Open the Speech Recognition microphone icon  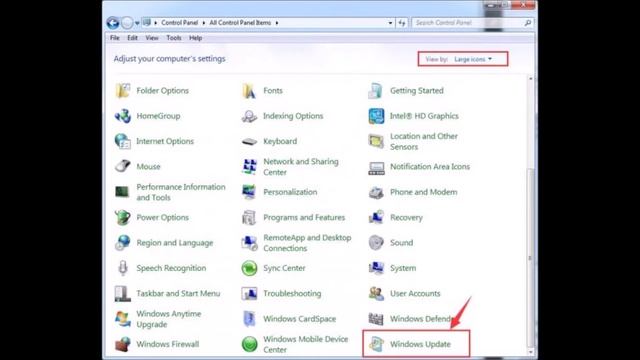[x=122, y=268]
